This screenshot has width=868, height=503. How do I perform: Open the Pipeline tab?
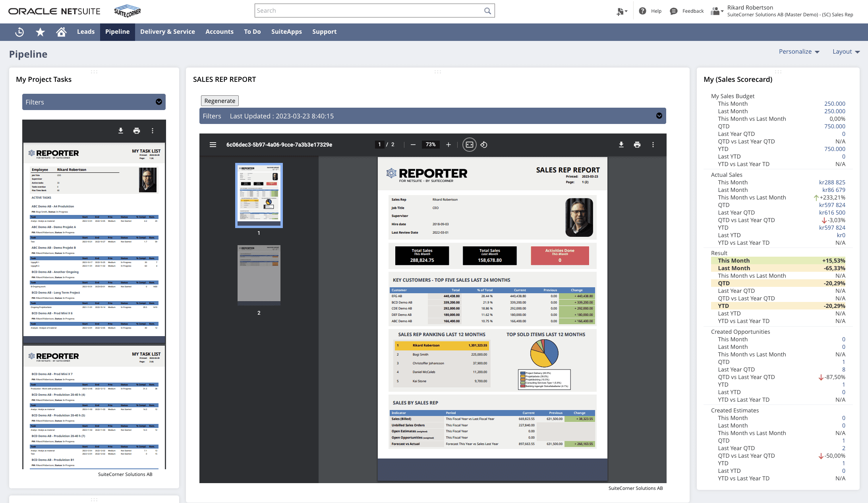[117, 32]
